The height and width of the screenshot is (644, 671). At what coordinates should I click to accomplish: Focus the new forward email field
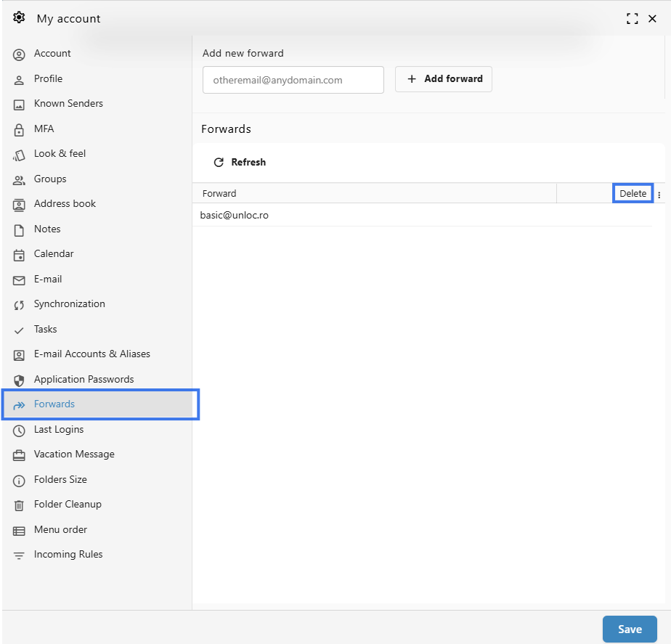pyautogui.click(x=293, y=80)
